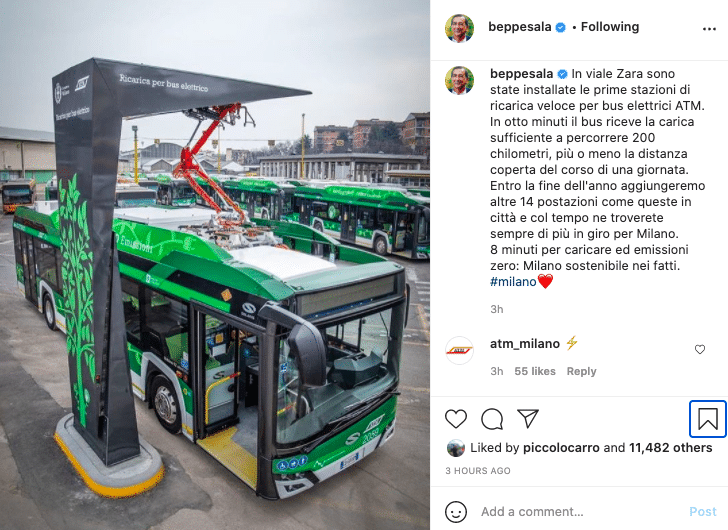
Task: Open beppesala avatar beside caption
Action: pyautogui.click(x=459, y=80)
